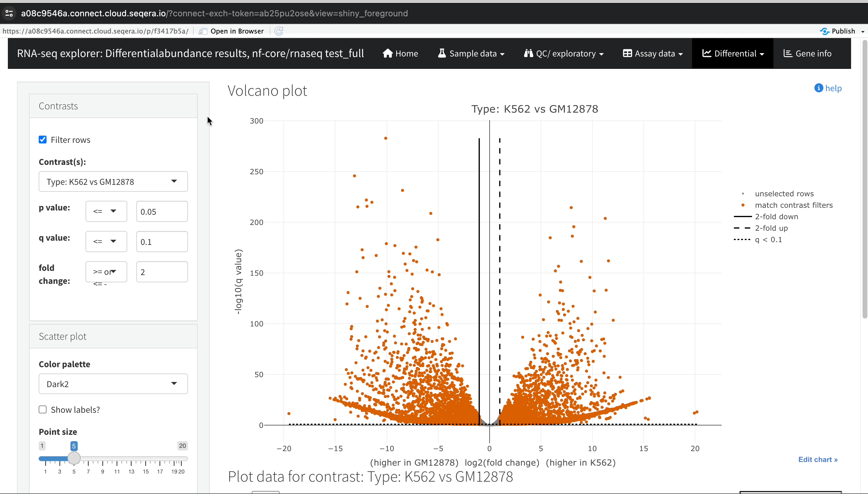Open the p value operator dropdown

106,211
